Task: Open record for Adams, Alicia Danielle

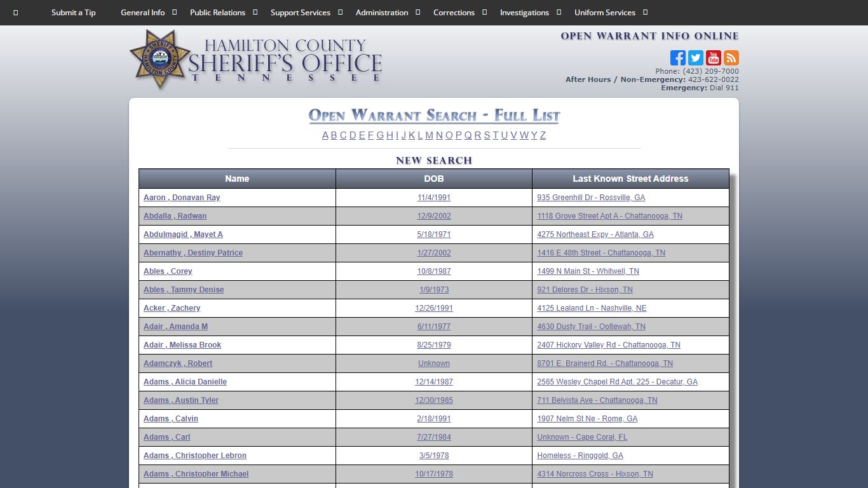Action: click(x=185, y=382)
